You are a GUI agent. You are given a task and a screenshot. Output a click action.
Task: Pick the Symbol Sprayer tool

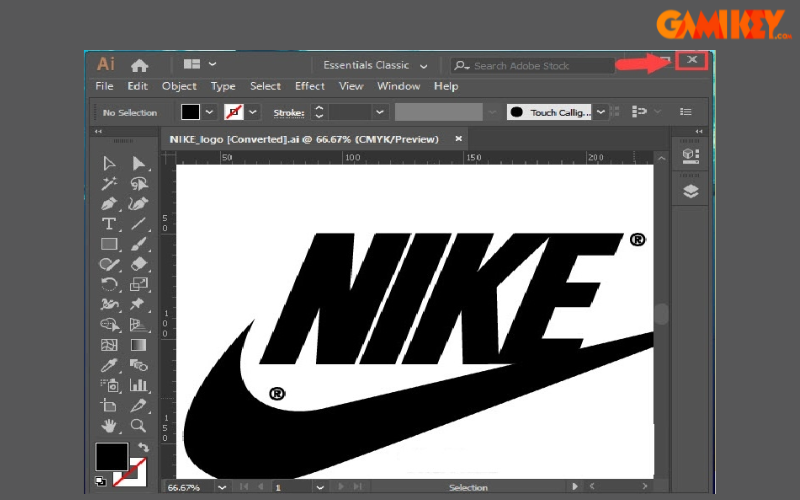(x=110, y=385)
